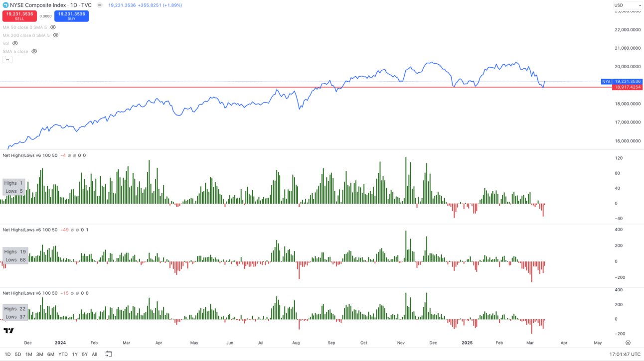Select the MA 50 close legend text

pyautogui.click(x=25, y=27)
